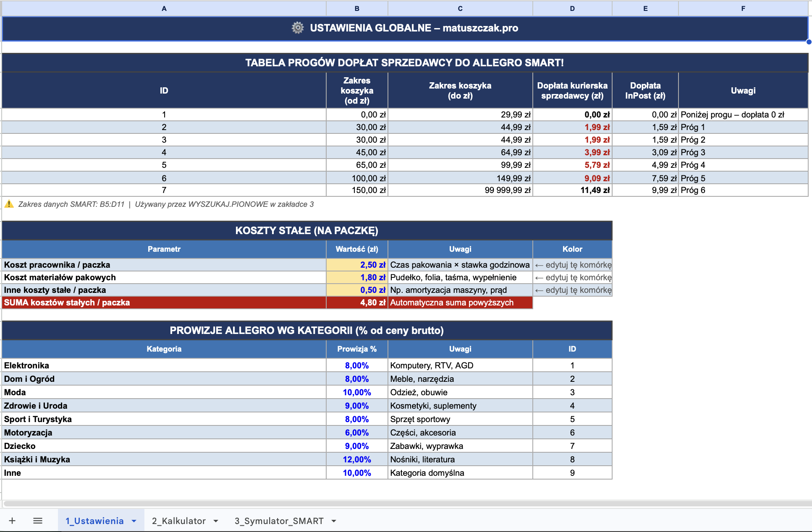Select column F header
The width and height of the screenshot is (812, 532).
click(743, 8)
